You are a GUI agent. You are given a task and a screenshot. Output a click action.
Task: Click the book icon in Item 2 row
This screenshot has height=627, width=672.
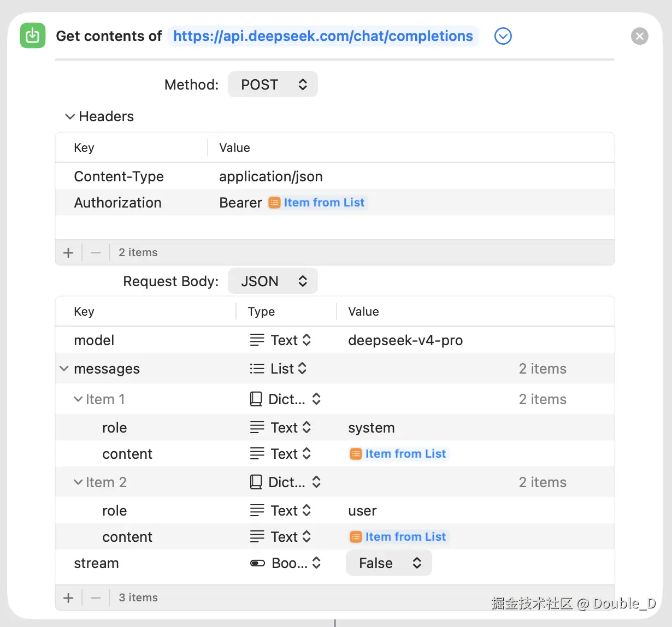click(256, 482)
